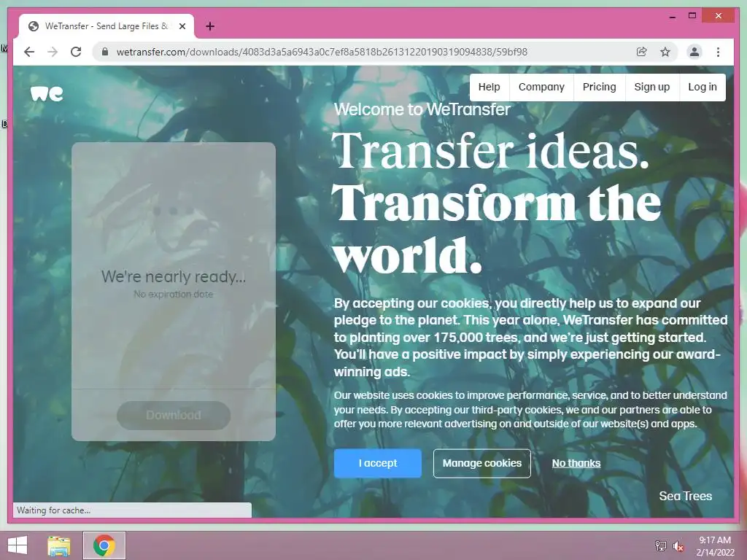Click the 'No expiration date' text
Image resolution: width=747 pixels, height=560 pixels.
point(174,295)
